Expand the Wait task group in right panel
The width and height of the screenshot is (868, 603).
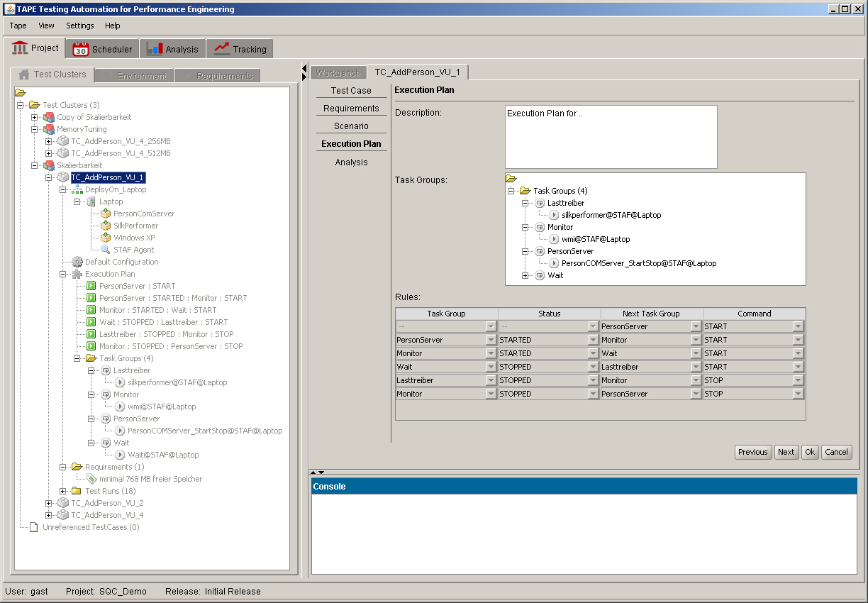coord(525,275)
